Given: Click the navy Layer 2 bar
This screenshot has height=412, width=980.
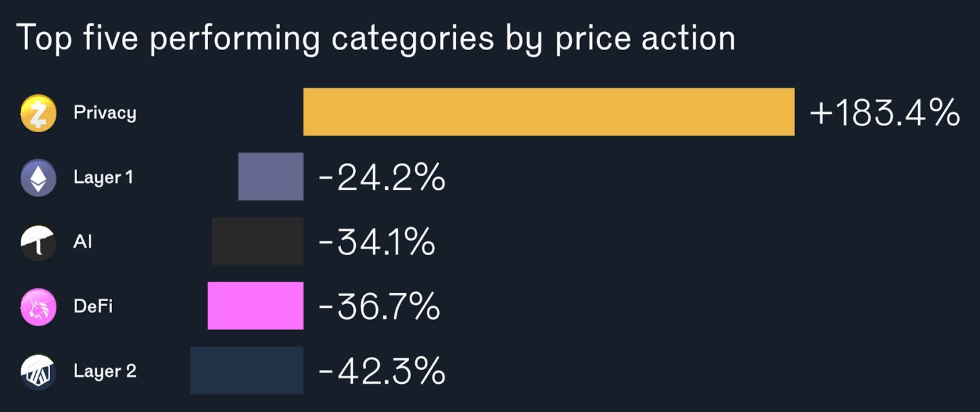Looking at the screenshot, I should pyautogui.click(x=246, y=370).
